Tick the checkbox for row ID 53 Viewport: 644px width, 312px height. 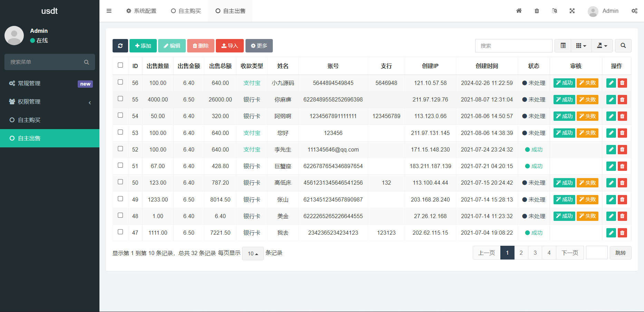pos(120,132)
